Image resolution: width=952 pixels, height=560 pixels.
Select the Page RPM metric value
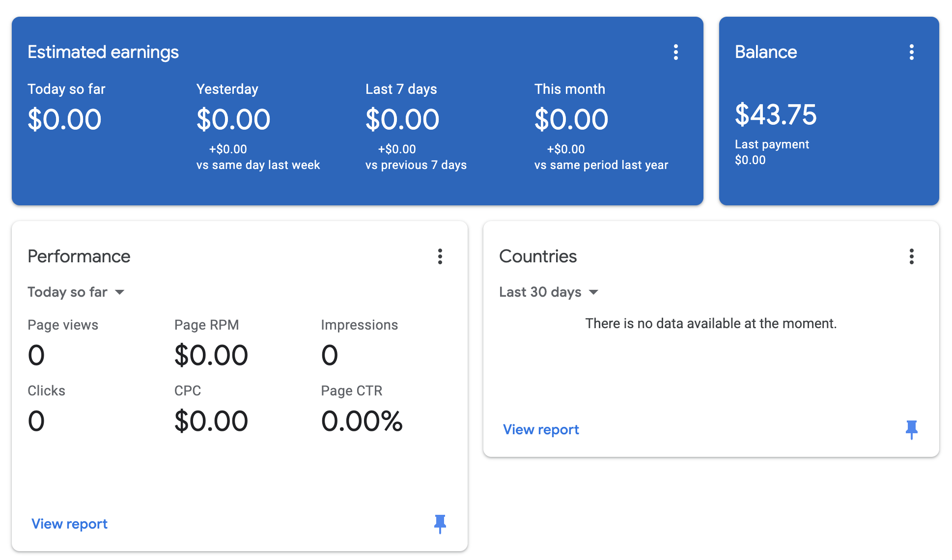pos(211,356)
